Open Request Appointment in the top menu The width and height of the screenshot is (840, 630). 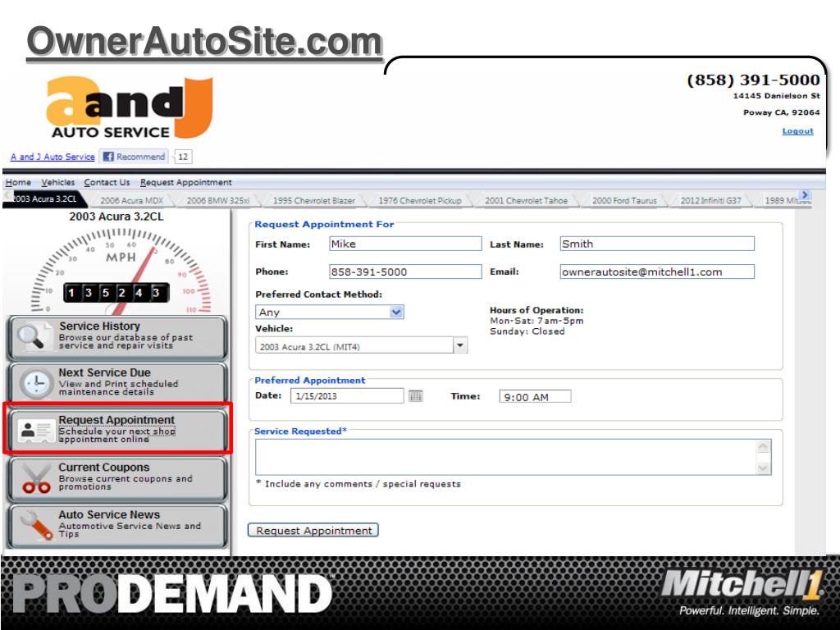(x=186, y=182)
